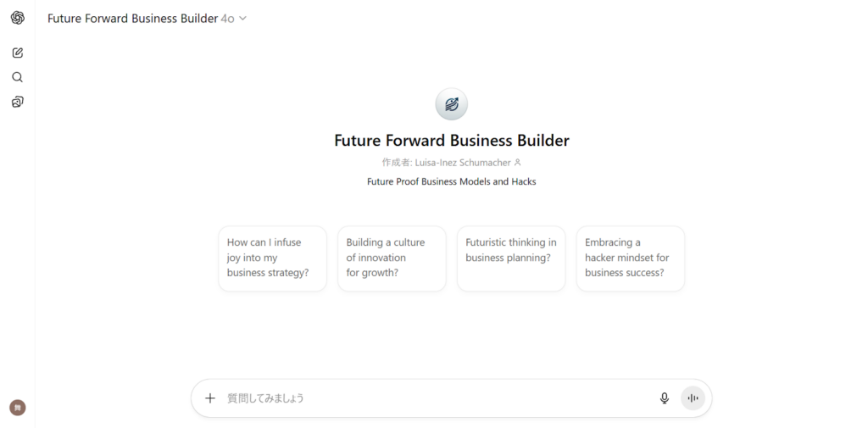Click the user profile avatar
The width and height of the screenshot is (868, 428).
click(x=18, y=408)
